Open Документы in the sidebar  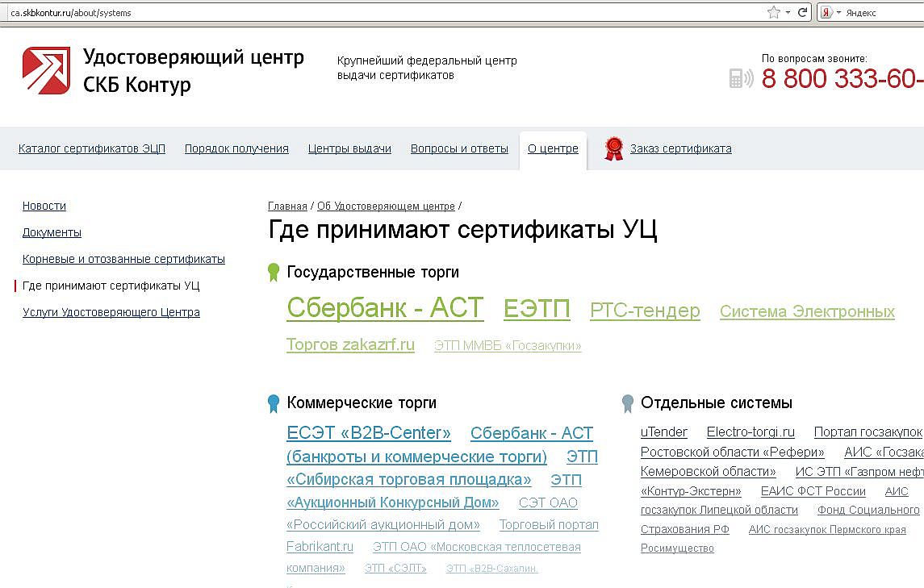[52, 232]
